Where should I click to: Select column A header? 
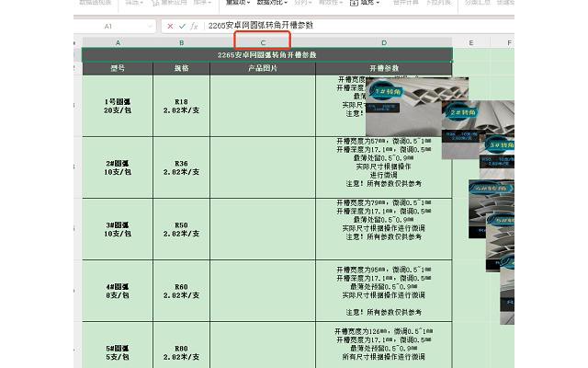(x=118, y=43)
